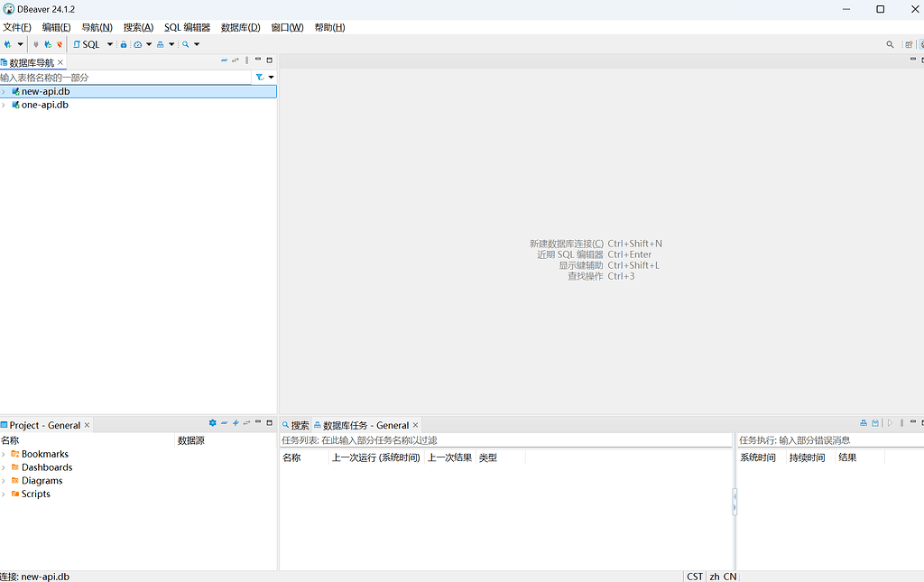This screenshot has height=582, width=924.
Task: Open the new connection dropdown arrow
Action: [x=20, y=44]
